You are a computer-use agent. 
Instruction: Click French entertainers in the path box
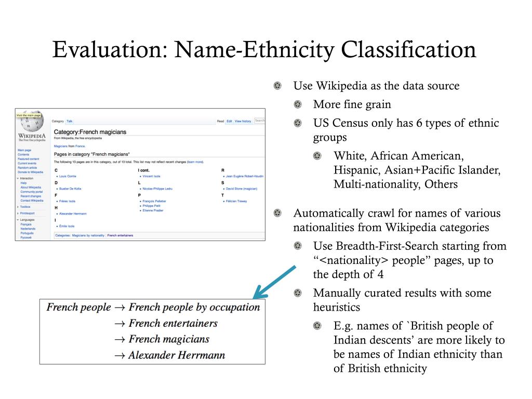click(173, 323)
